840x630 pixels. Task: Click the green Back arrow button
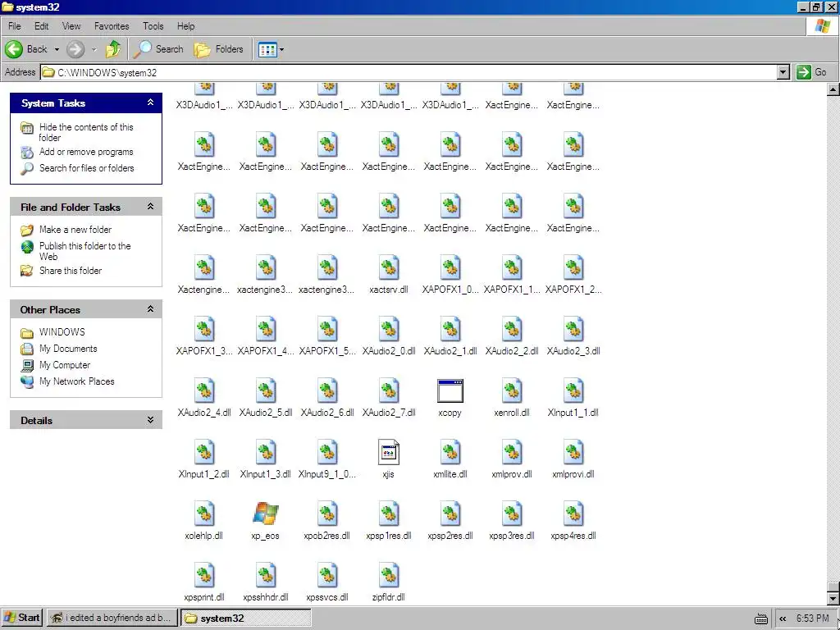(x=15, y=49)
